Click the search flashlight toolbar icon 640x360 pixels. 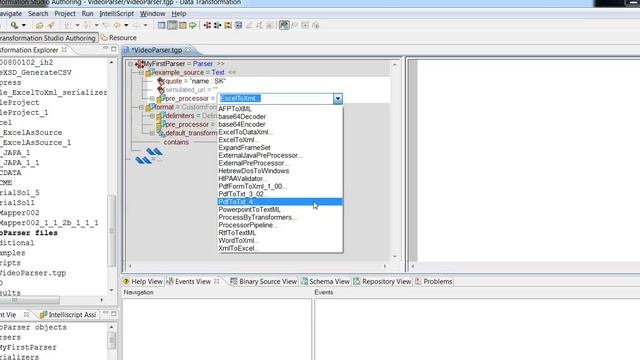[x=14, y=25]
